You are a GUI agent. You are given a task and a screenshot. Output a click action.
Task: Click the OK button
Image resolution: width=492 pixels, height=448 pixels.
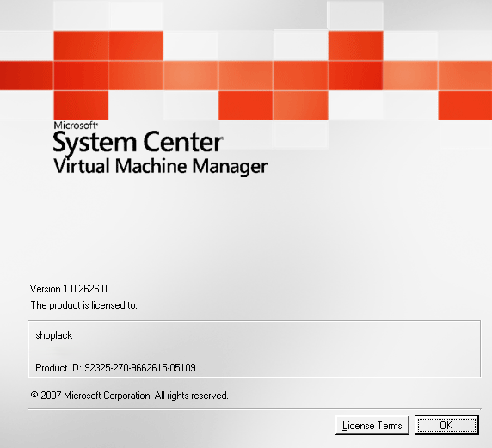click(x=446, y=426)
